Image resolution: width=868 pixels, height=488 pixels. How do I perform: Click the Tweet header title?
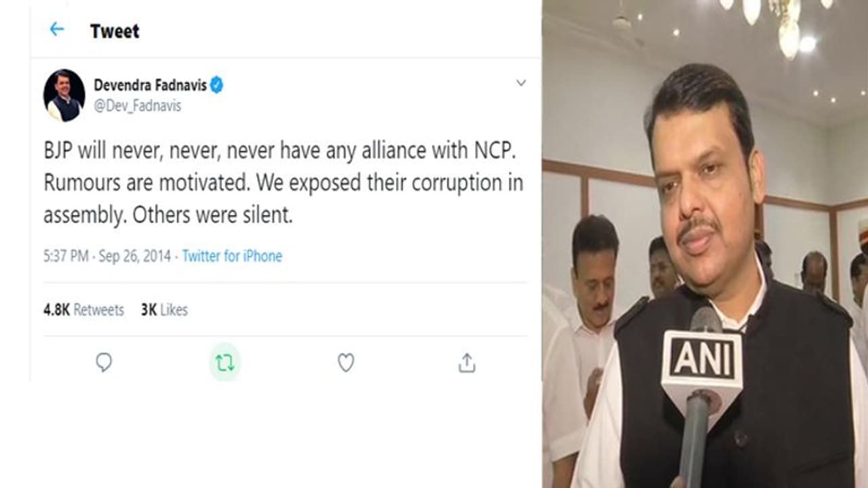(115, 30)
